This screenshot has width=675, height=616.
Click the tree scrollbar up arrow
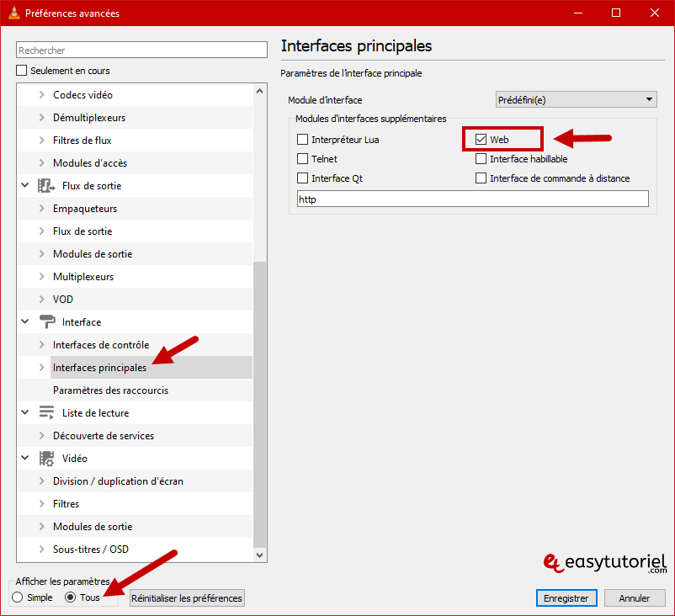tap(259, 91)
